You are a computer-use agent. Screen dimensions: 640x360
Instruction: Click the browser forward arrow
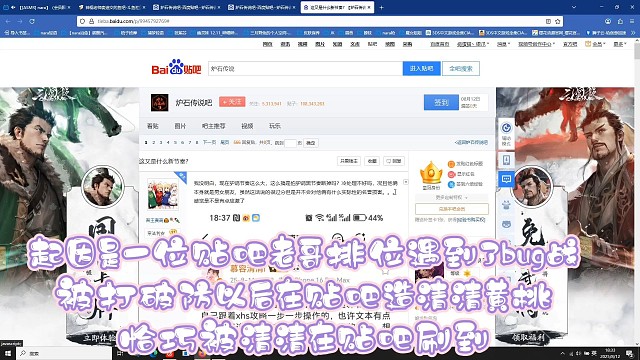pyautogui.click(x=20, y=21)
